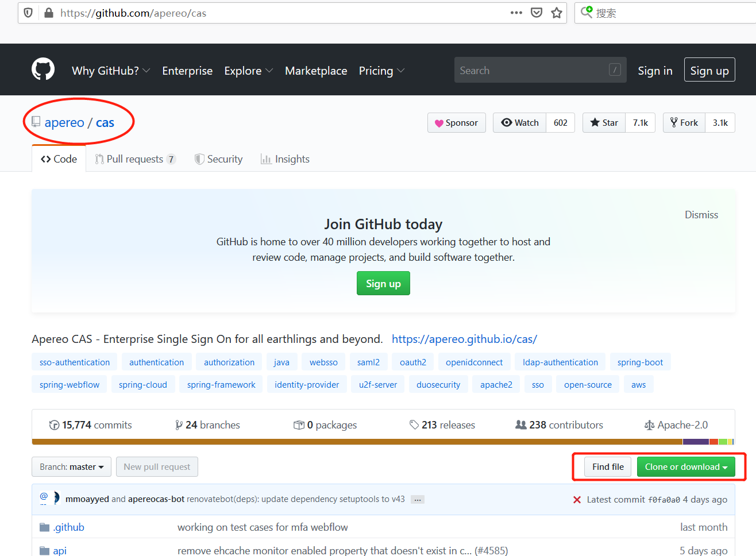Open the 3.1k forks count

click(720, 123)
